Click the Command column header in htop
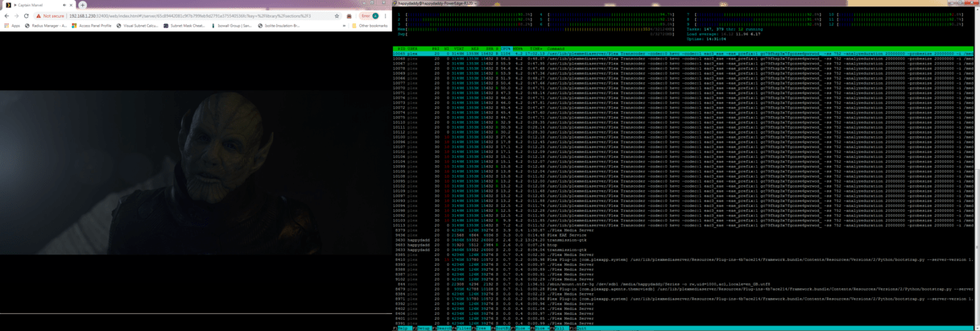The width and height of the screenshot is (980, 331). (556, 48)
